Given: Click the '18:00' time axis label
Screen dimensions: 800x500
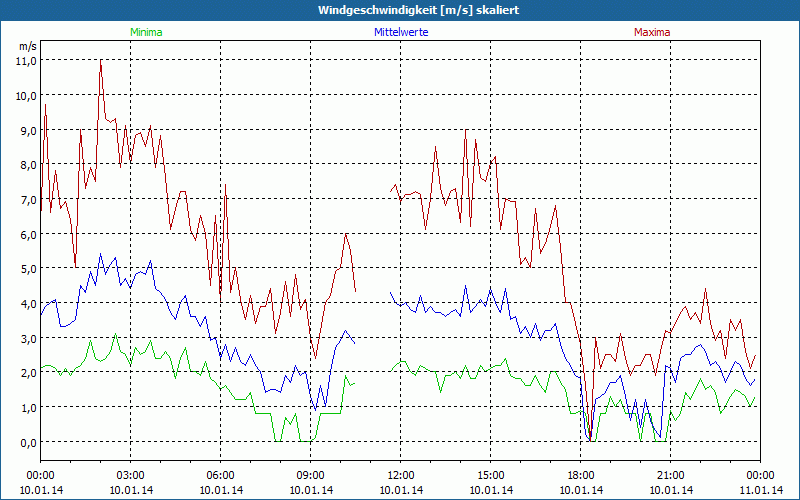Looking at the screenshot, I should [x=581, y=476].
